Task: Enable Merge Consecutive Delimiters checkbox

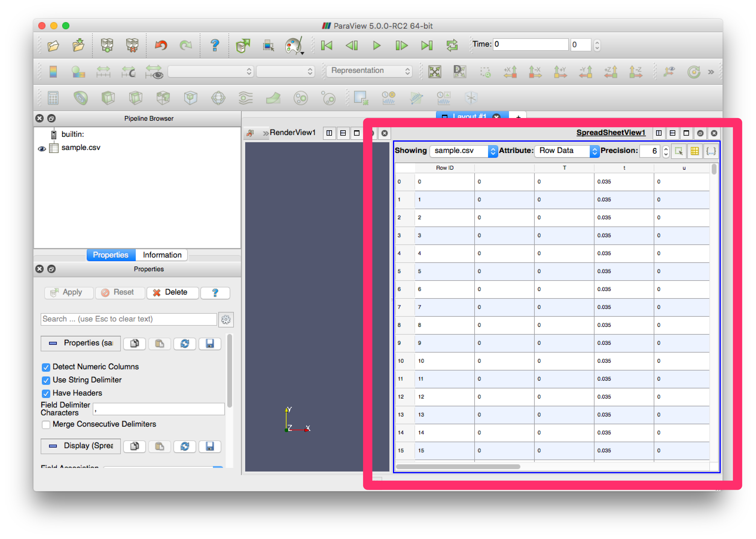Action: (46, 425)
